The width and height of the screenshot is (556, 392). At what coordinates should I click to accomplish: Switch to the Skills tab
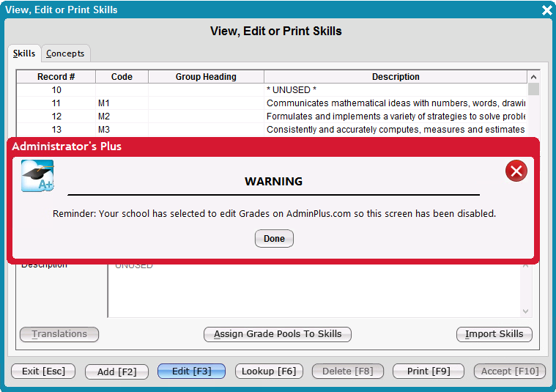[x=24, y=53]
